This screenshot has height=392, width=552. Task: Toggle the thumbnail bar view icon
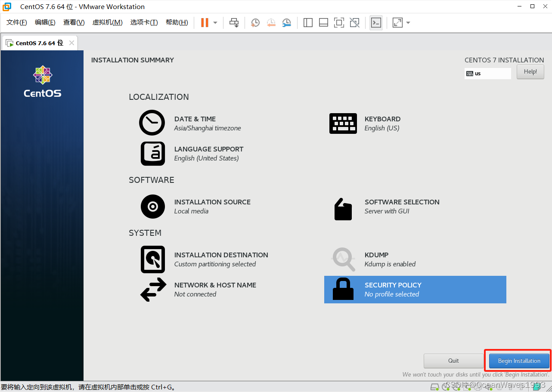pyautogui.click(x=323, y=22)
